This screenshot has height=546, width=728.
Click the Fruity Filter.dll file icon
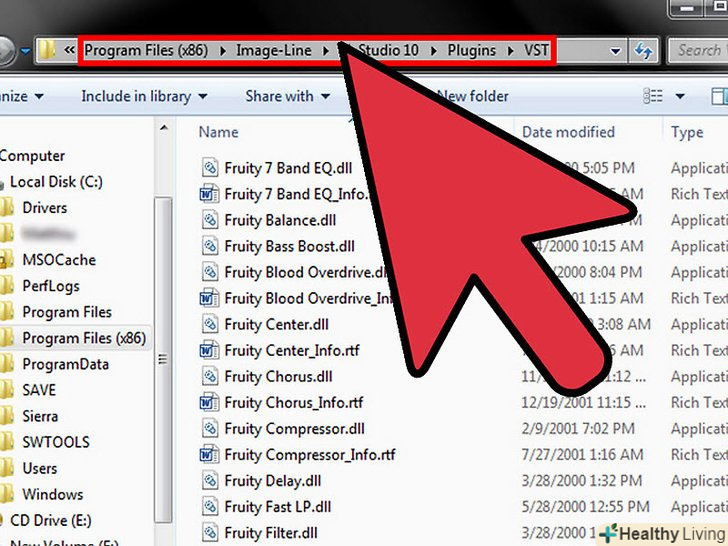coord(210,532)
